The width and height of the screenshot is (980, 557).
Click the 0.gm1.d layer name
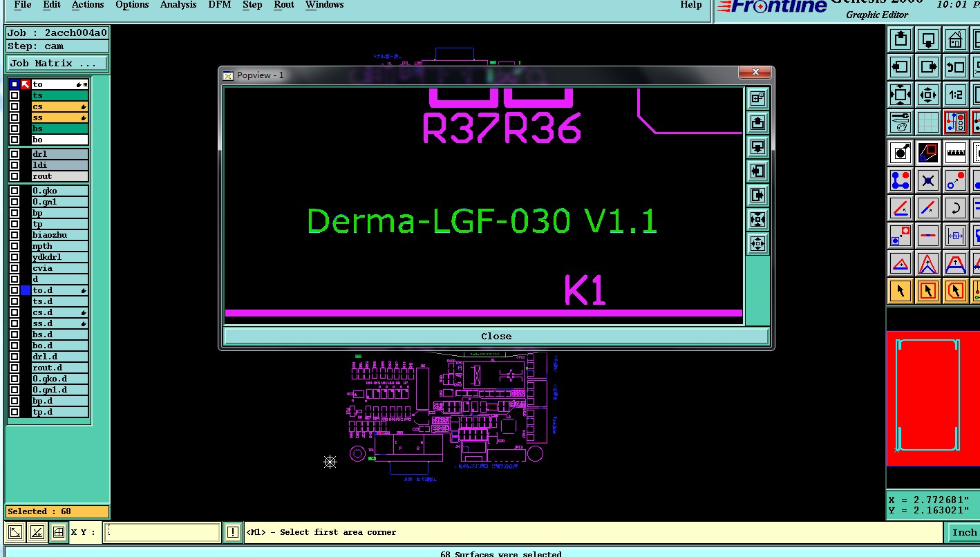click(x=60, y=390)
